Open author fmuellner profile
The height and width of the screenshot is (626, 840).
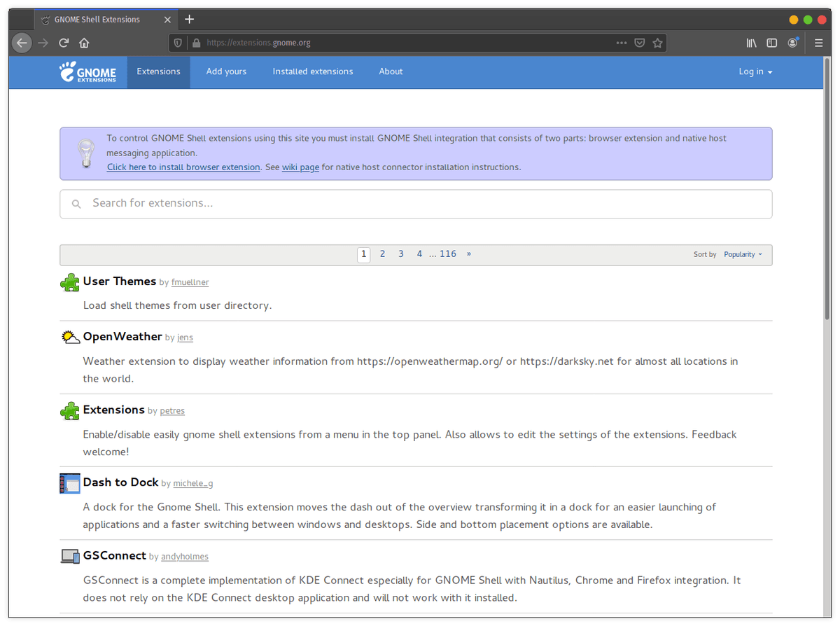[190, 282]
